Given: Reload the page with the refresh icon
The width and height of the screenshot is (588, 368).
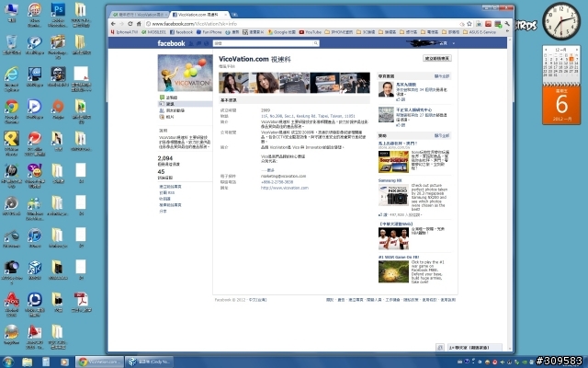Looking at the screenshot, I should click(x=130, y=24).
